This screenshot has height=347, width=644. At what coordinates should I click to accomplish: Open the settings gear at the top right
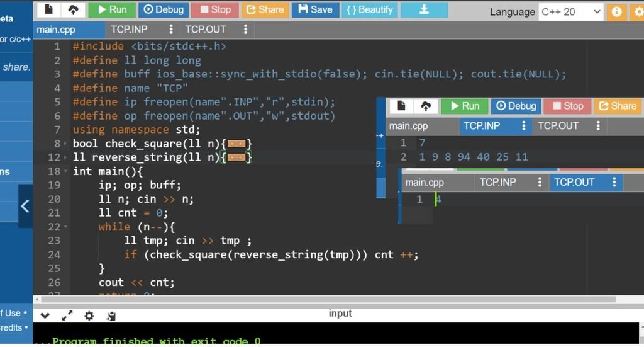[x=638, y=11]
